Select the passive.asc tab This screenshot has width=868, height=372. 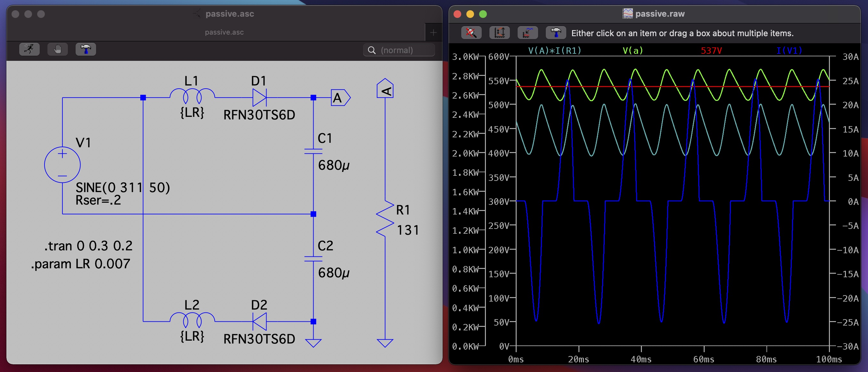click(x=224, y=32)
